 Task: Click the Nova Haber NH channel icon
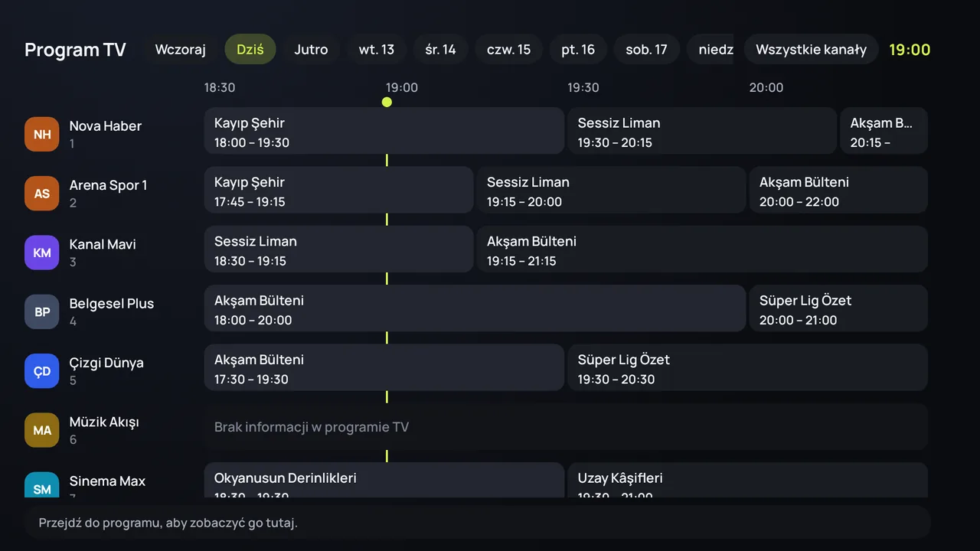coord(41,134)
